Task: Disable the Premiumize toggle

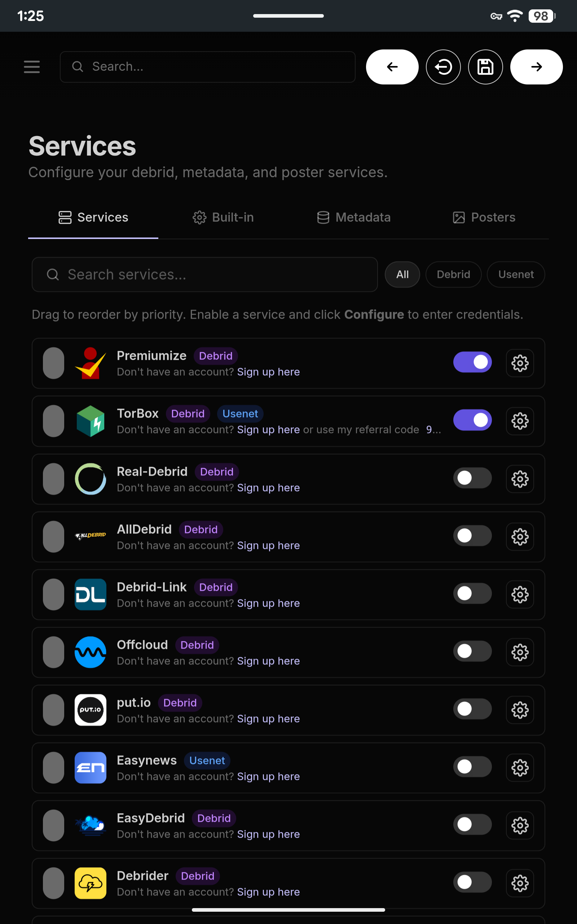Action: pyautogui.click(x=472, y=362)
